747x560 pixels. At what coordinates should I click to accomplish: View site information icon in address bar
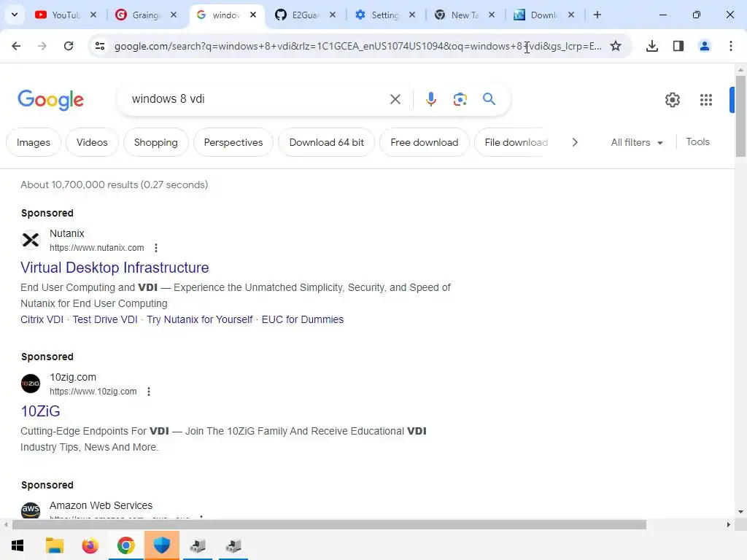99,46
